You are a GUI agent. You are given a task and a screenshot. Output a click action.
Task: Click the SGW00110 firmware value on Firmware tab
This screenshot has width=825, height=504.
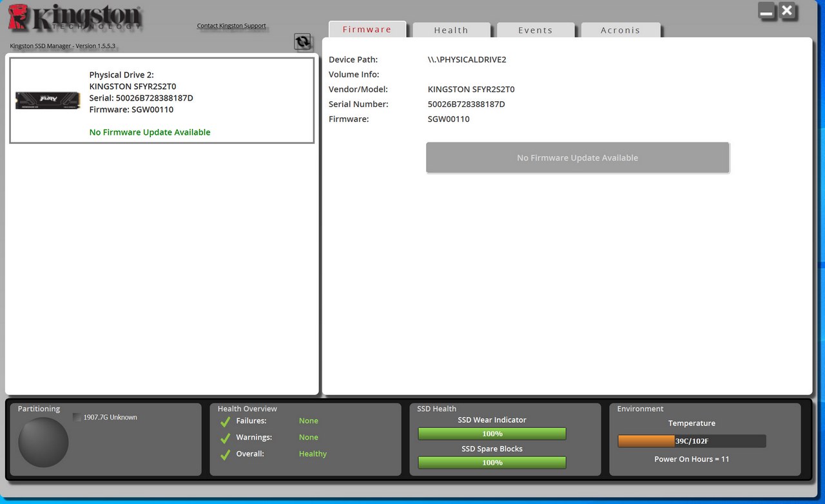point(449,119)
